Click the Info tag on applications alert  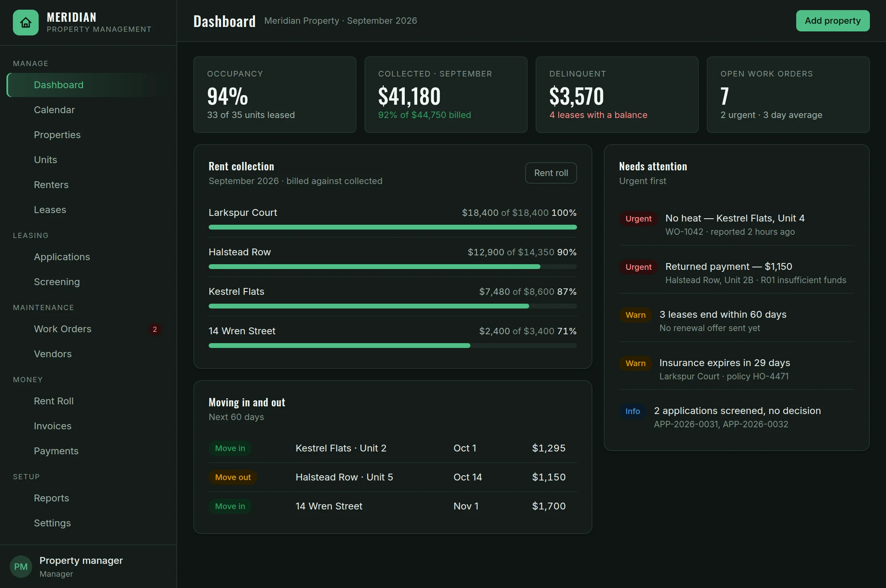click(633, 411)
